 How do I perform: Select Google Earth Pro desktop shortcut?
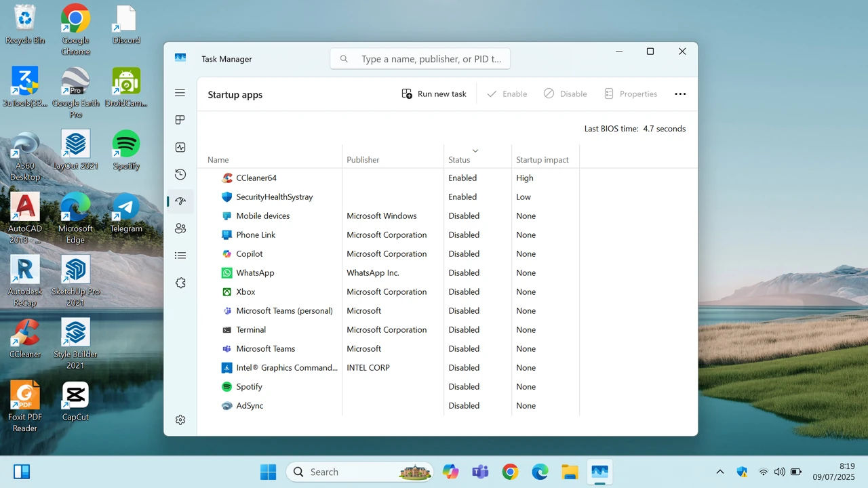75,93
